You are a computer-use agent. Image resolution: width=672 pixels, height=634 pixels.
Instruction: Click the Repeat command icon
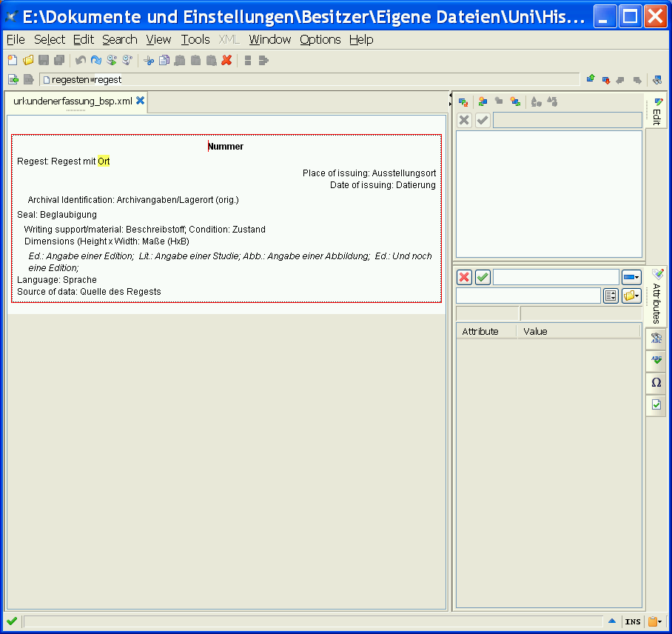(x=112, y=61)
